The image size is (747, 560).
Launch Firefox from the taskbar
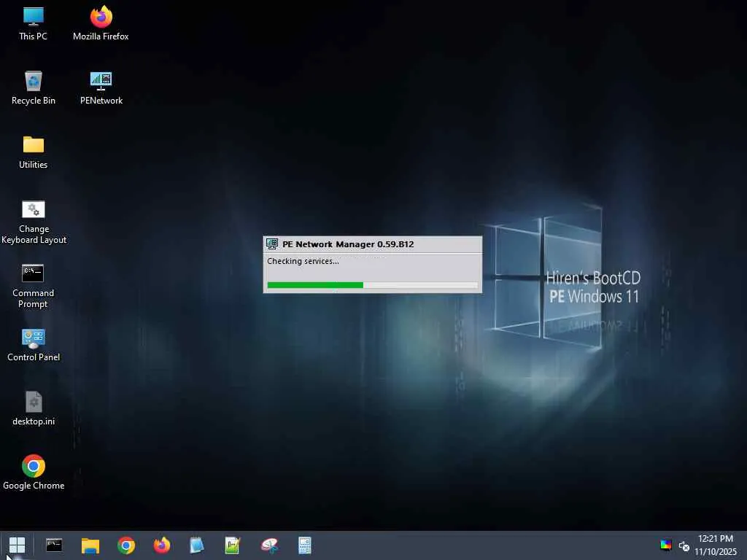click(x=162, y=545)
